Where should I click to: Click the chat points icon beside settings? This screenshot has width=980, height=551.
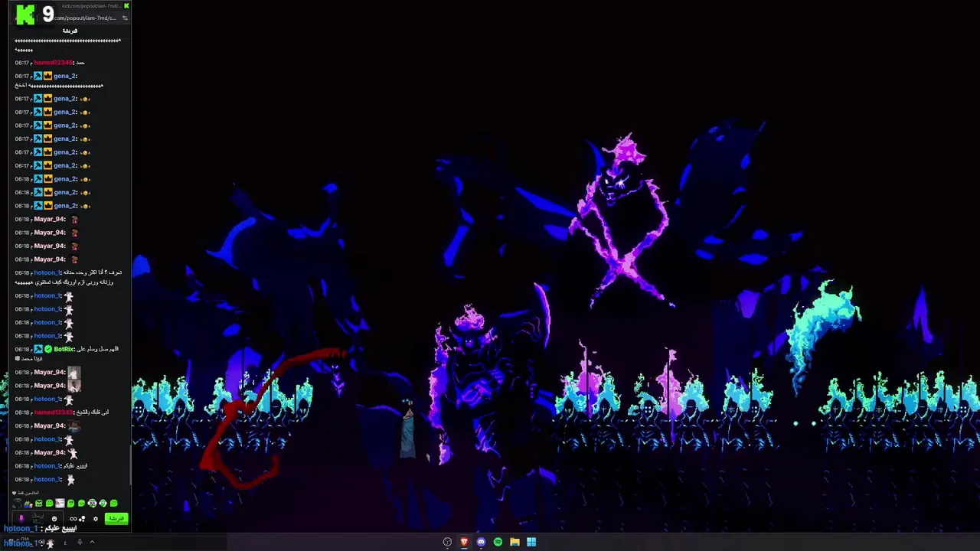coord(81,519)
